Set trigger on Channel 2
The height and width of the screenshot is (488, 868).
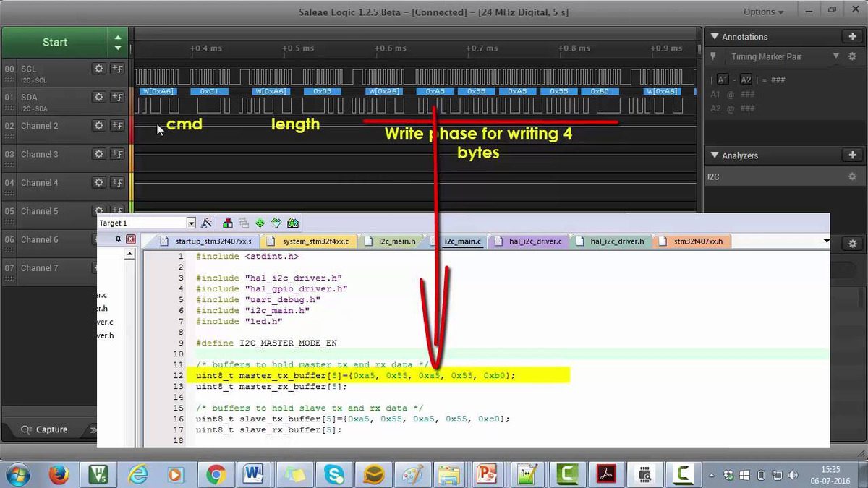click(117, 126)
